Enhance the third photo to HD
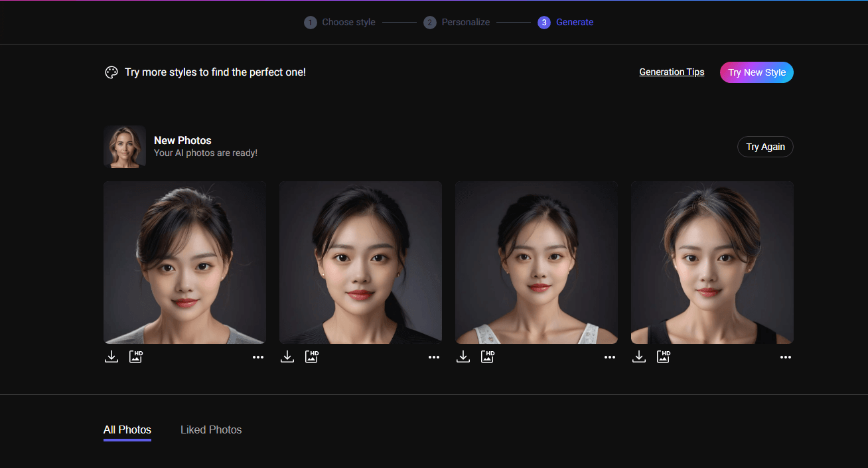The width and height of the screenshot is (868, 468). 487,356
